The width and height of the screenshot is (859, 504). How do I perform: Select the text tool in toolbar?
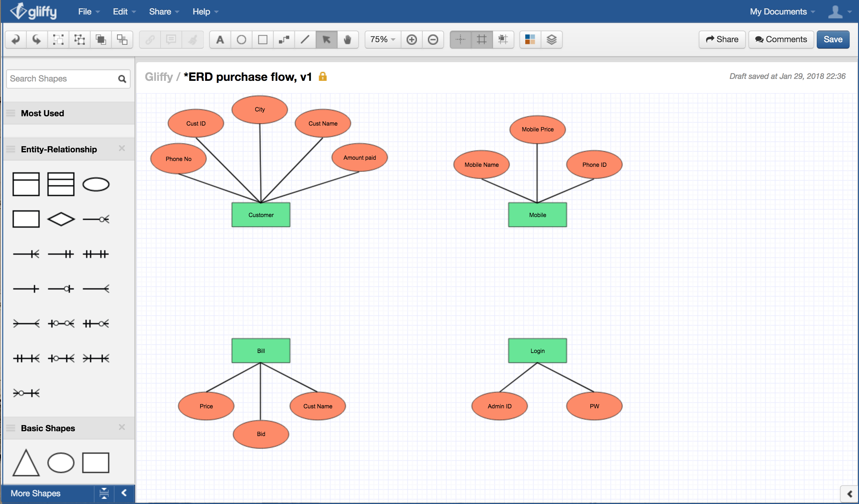220,39
